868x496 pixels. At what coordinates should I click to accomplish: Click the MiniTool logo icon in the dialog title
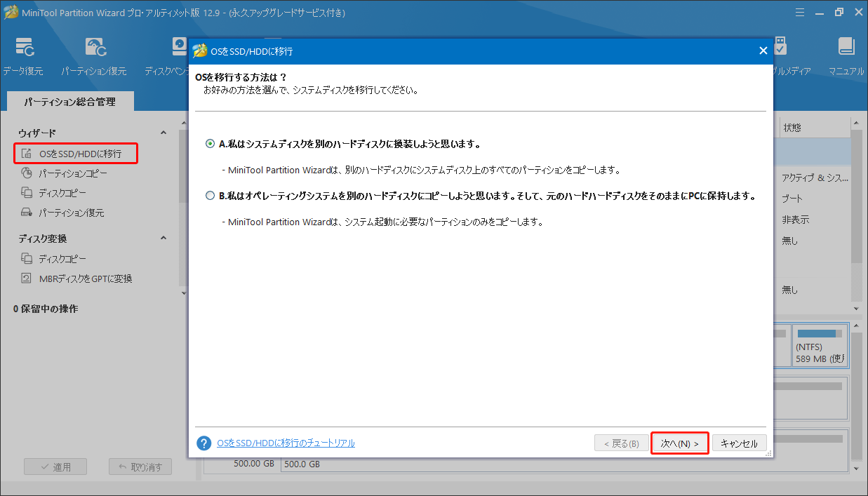coord(201,51)
